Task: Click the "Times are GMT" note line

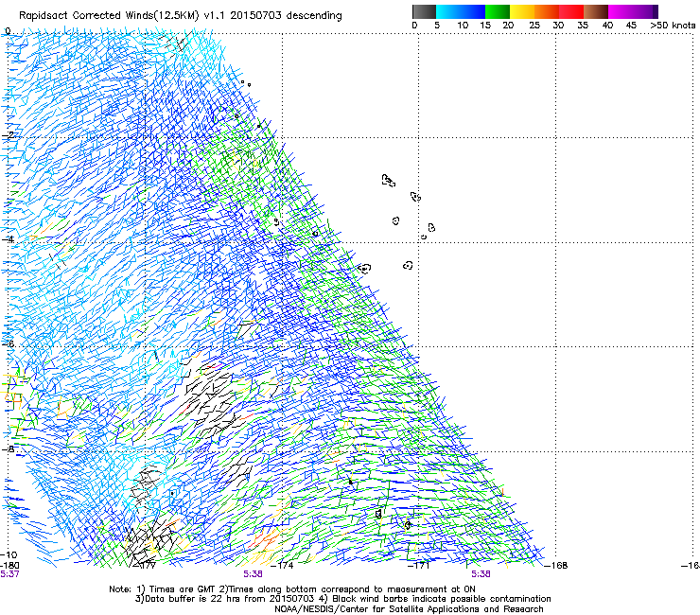Action: (x=292, y=589)
